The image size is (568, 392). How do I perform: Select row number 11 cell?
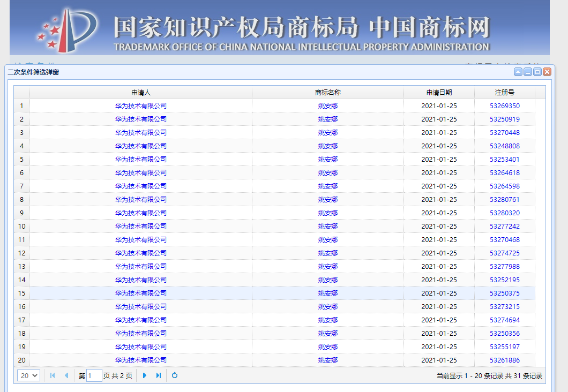pyautogui.click(x=22, y=239)
